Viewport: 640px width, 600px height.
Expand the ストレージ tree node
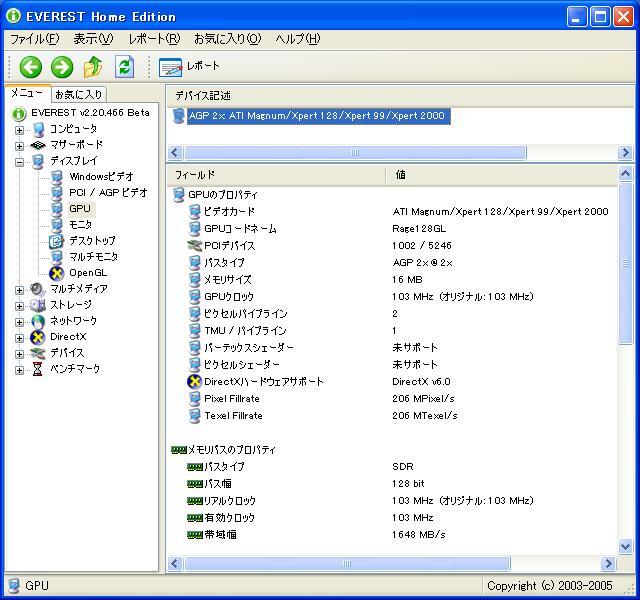[x=19, y=306]
